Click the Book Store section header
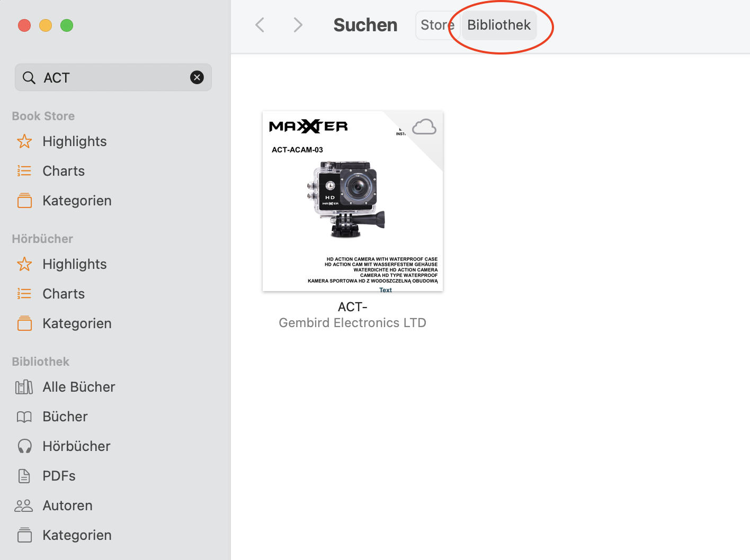 point(43,116)
